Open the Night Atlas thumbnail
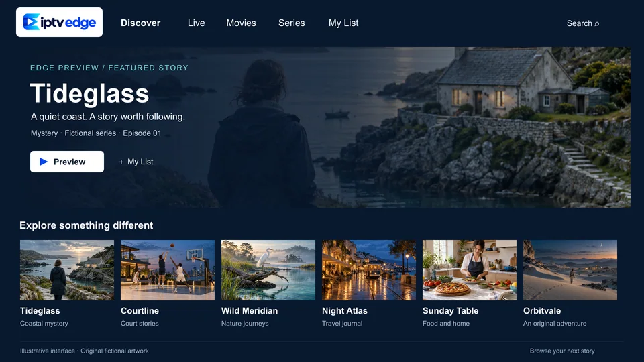The image size is (644, 362). click(369, 270)
